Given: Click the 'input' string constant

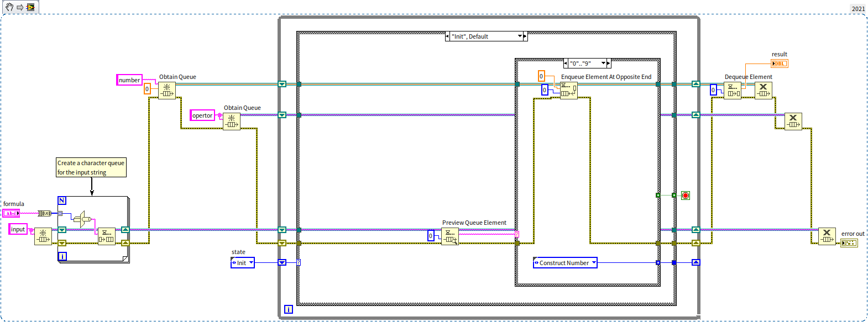Looking at the screenshot, I should pyautogui.click(x=18, y=229).
